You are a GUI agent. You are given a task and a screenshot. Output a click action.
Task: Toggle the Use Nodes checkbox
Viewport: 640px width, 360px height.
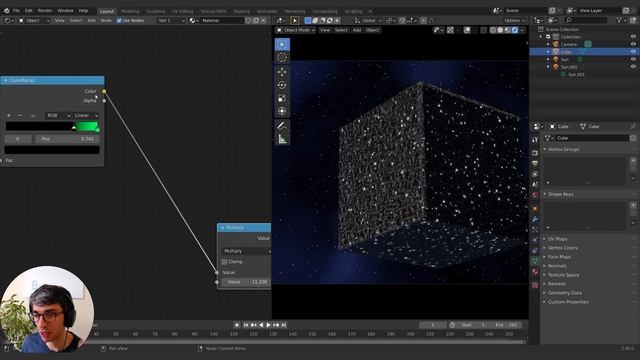[119, 20]
